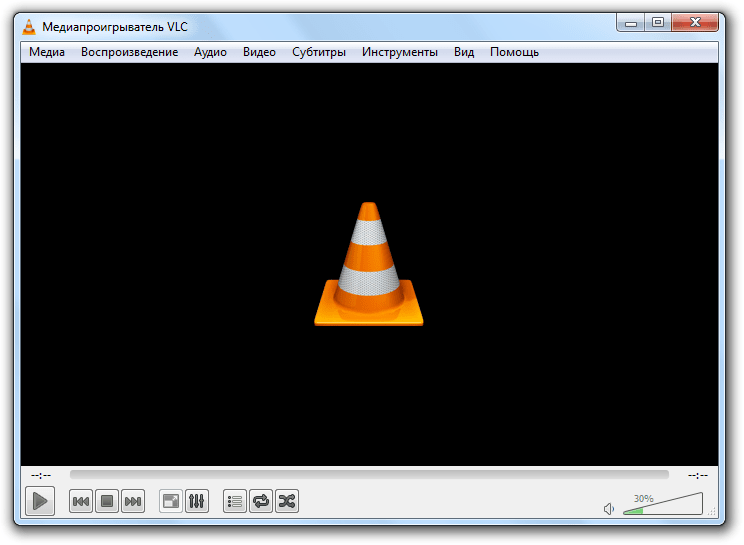The width and height of the screenshot is (744, 545).
Task: Open the Аудио menu
Action: coord(210,52)
